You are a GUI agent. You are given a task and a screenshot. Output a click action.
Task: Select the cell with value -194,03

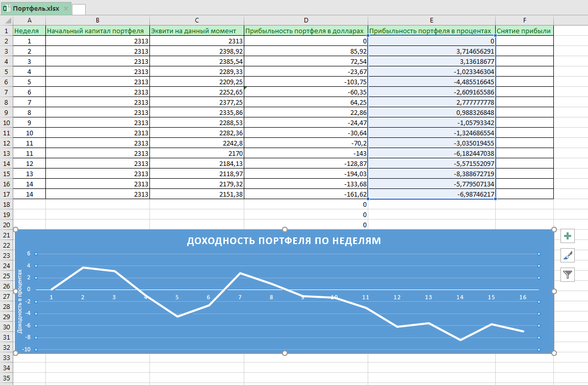coord(306,174)
